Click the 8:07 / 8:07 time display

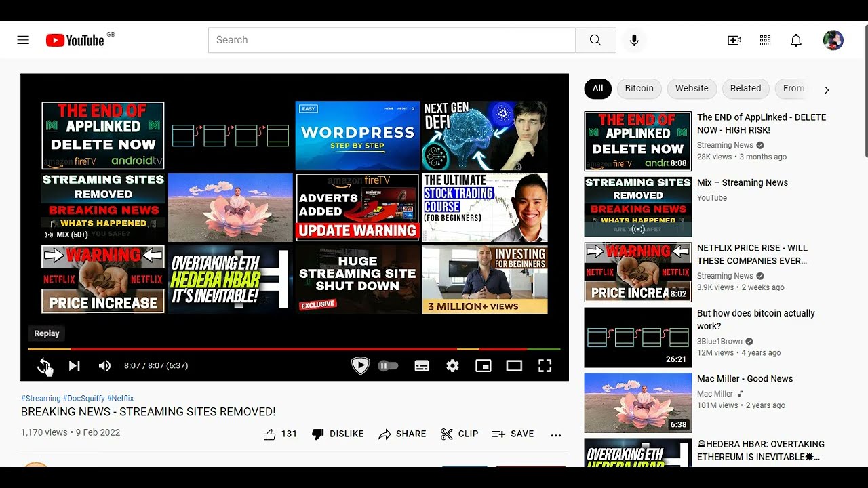[156, 366]
